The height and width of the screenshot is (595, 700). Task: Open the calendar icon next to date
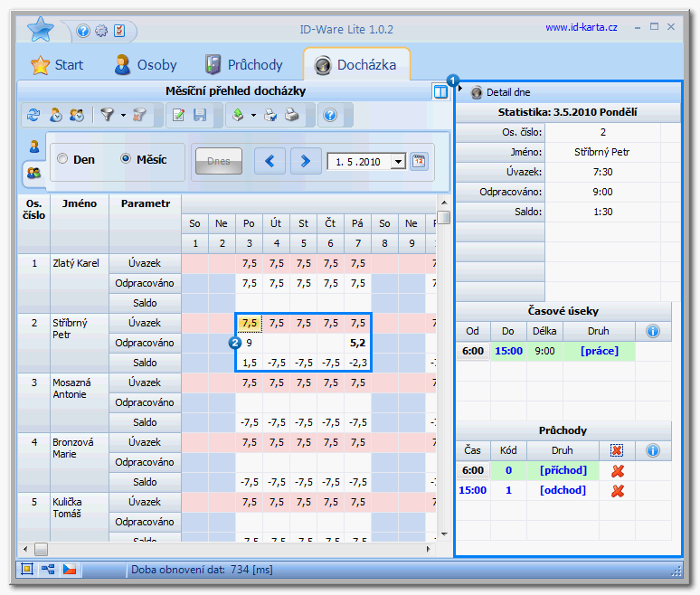420,161
